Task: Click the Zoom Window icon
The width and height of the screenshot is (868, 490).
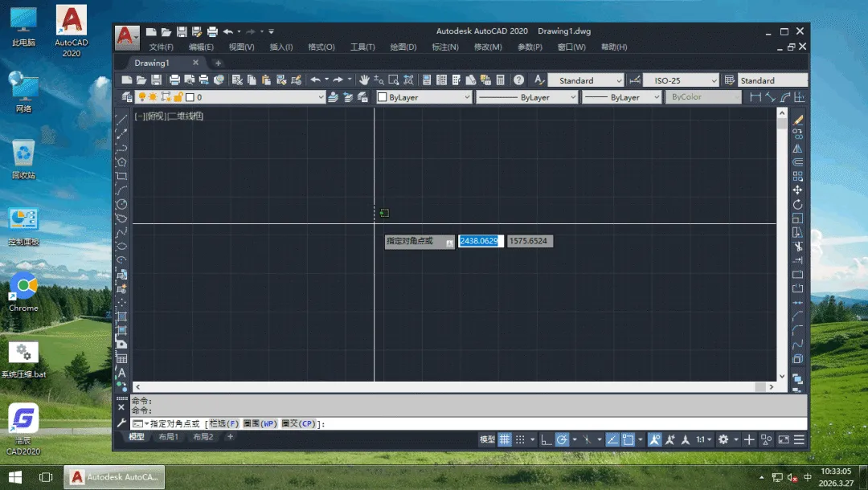Action: pyautogui.click(x=394, y=80)
